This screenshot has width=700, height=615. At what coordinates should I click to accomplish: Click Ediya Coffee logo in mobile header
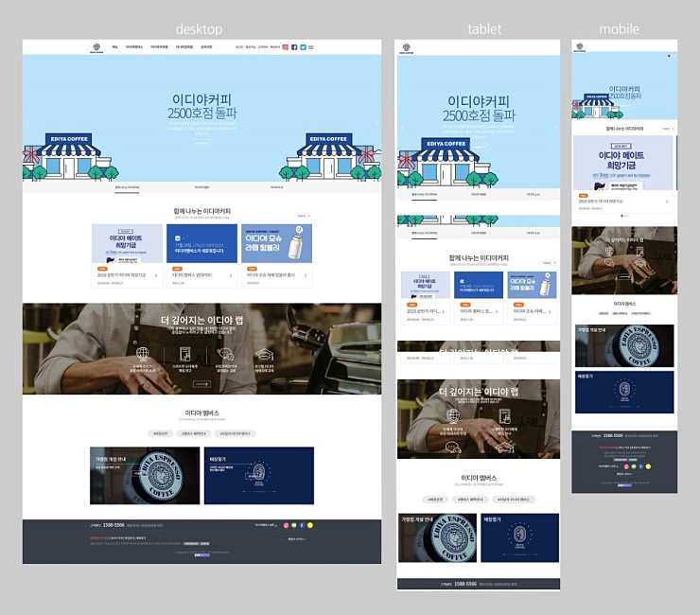coord(580,47)
